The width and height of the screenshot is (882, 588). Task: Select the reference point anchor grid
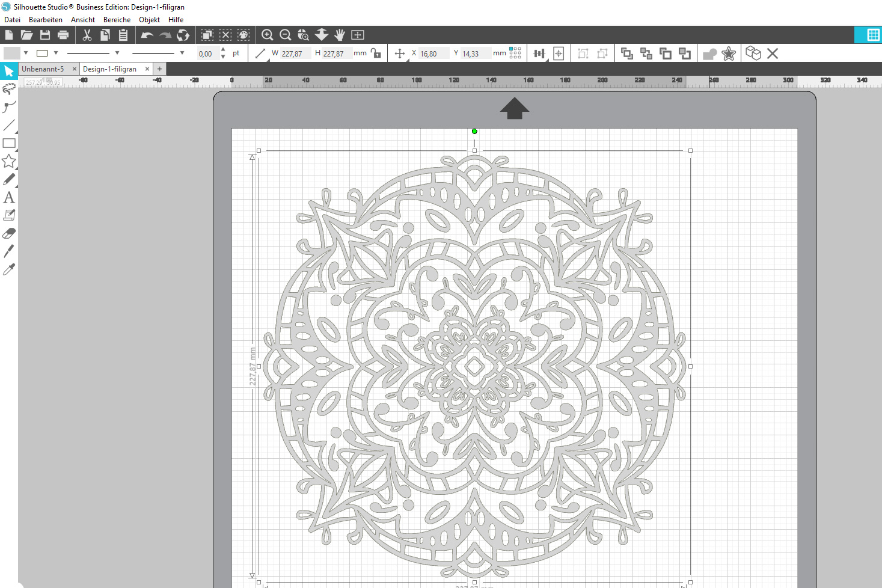[x=515, y=53]
